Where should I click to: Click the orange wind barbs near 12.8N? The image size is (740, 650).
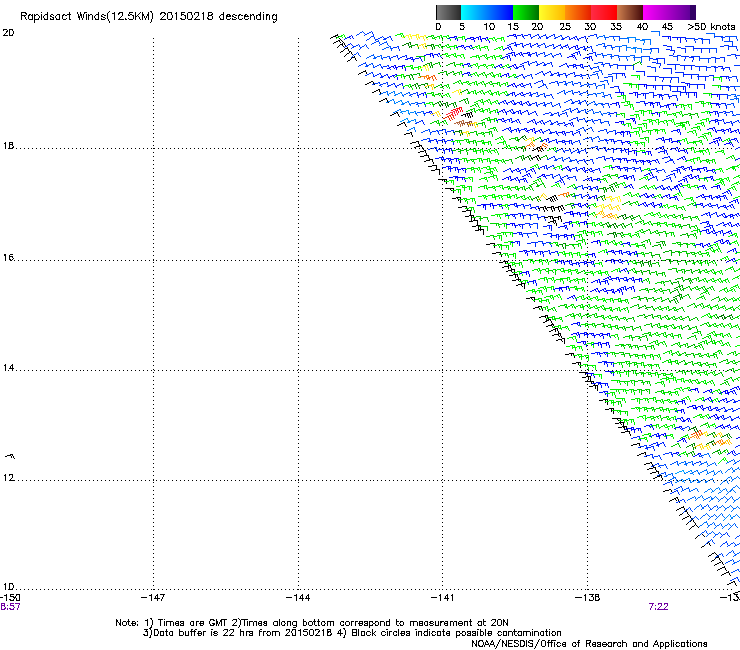point(697,434)
